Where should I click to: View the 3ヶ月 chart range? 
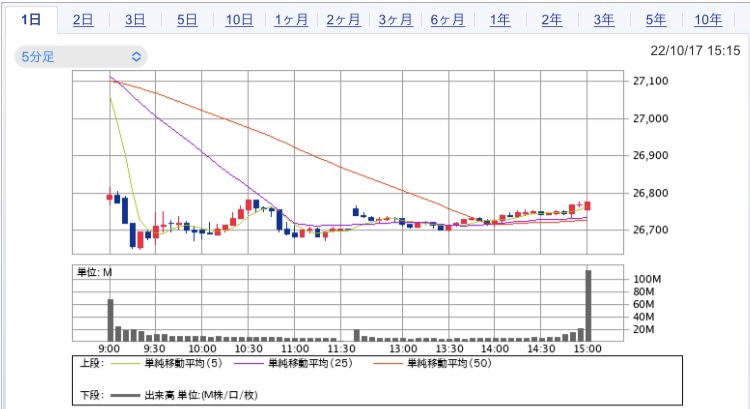tap(396, 20)
